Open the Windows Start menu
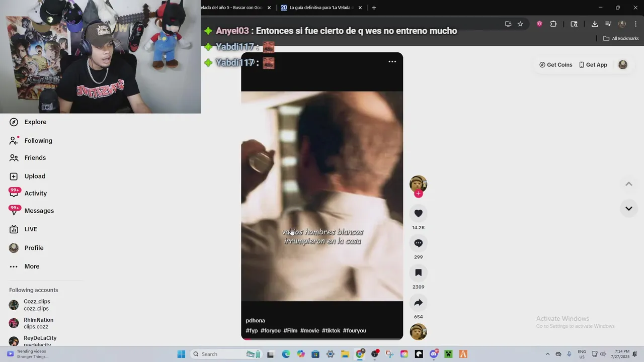Image resolution: width=644 pixels, height=362 pixels. pyautogui.click(x=181, y=354)
